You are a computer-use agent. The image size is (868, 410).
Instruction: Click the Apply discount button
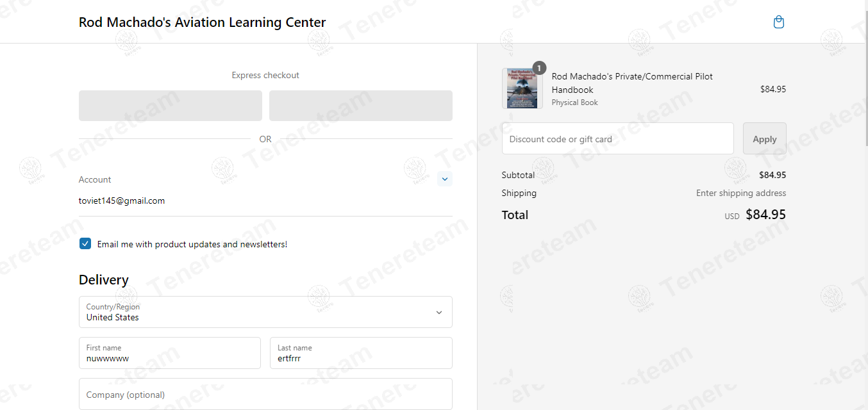click(x=765, y=138)
